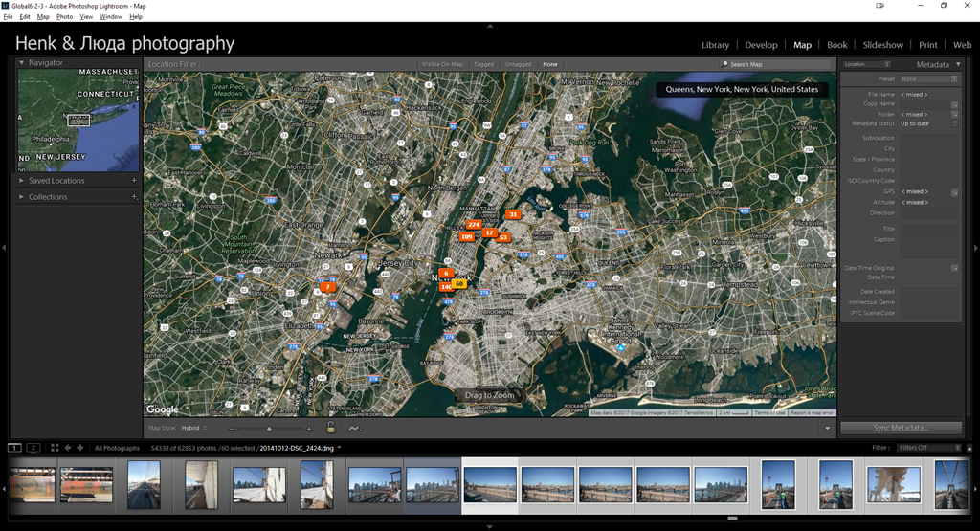Click the map marker showing 31 photos
This screenshot has height=531, width=980.
[513, 214]
